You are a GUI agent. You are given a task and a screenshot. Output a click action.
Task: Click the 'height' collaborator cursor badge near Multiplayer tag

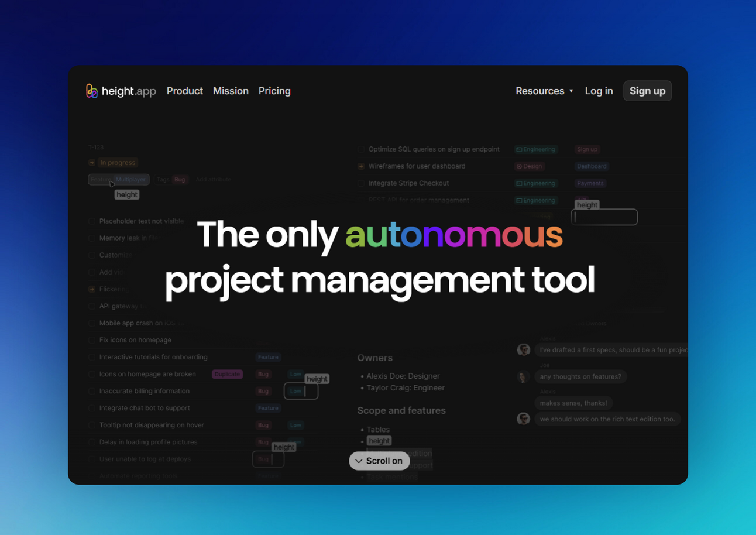tap(126, 194)
